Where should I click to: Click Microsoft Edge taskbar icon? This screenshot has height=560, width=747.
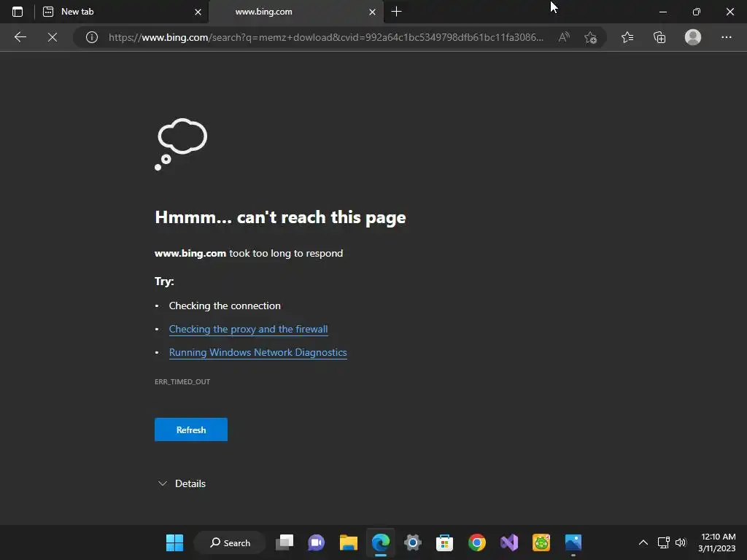(x=381, y=542)
